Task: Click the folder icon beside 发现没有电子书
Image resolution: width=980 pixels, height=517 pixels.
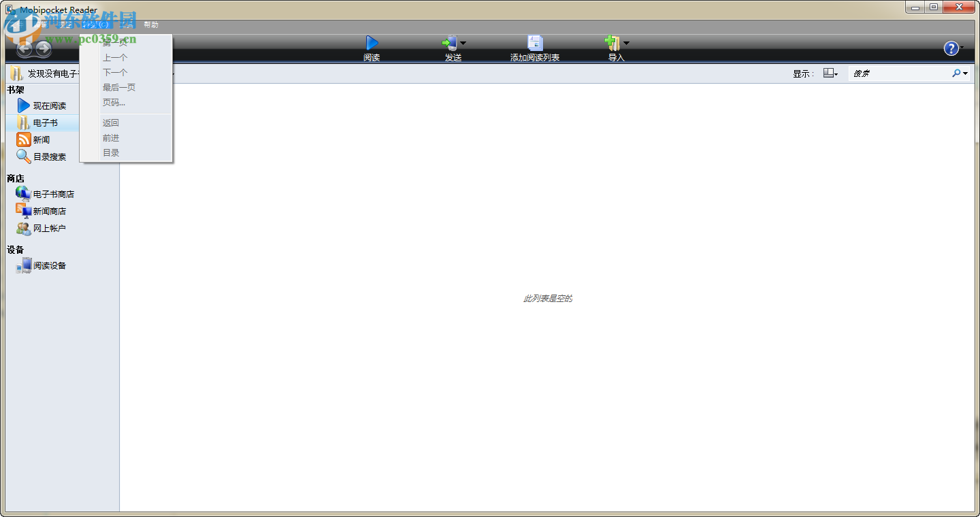Action: coord(16,73)
